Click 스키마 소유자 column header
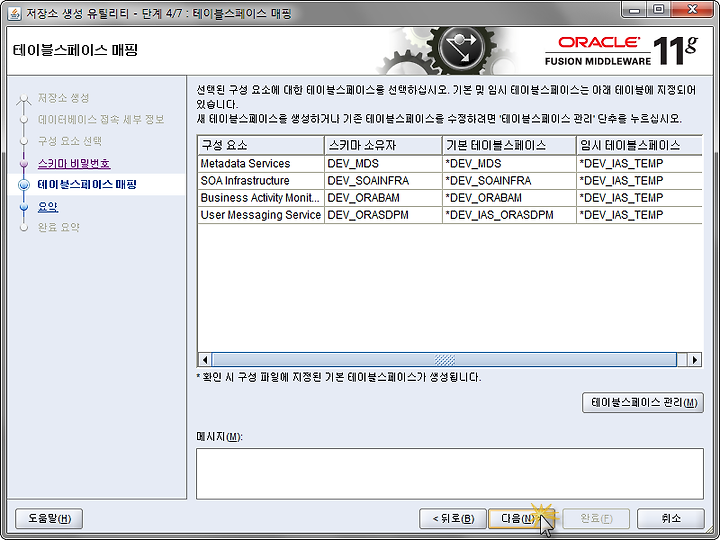Viewport: 720px width, 540px height. (383, 146)
